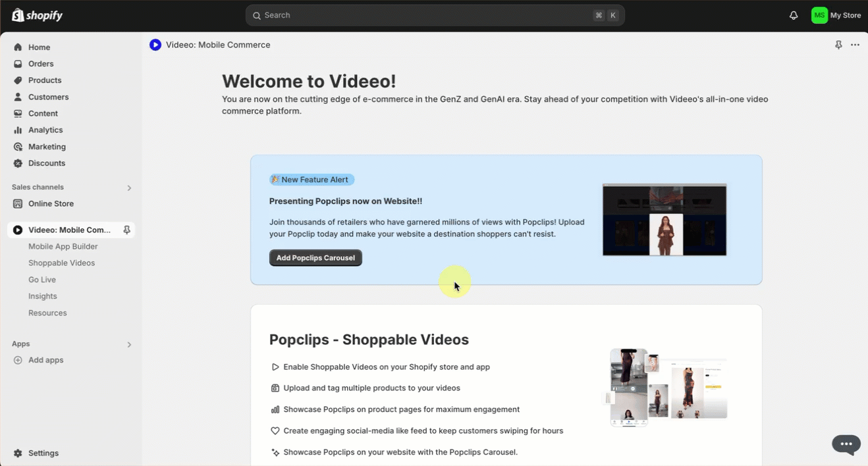Open Mobile App Builder page
868x466 pixels.
pyautogui.click(x=63, y=247)
